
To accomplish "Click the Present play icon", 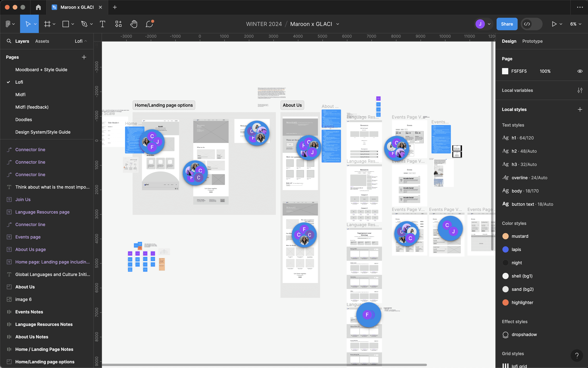I will point(554,24).
